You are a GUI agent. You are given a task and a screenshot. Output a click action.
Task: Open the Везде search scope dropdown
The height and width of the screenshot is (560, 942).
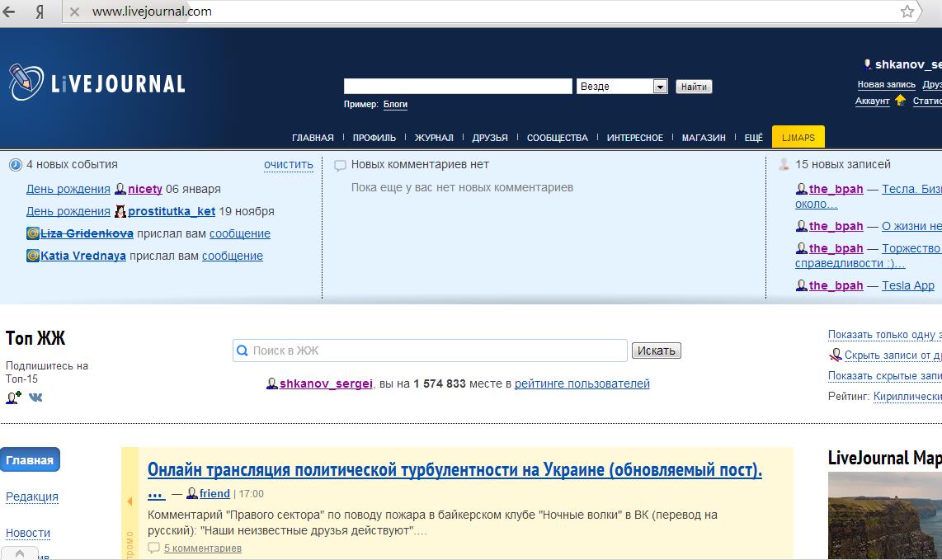point(659,87)
